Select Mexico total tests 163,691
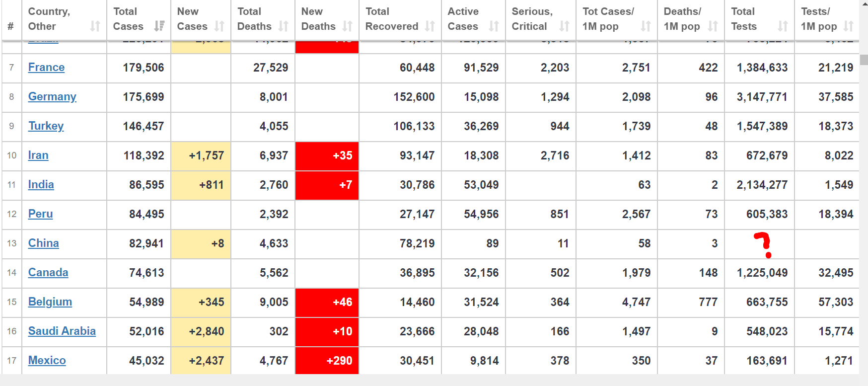Viewport: 868px width, 386px height. point(767,361)
